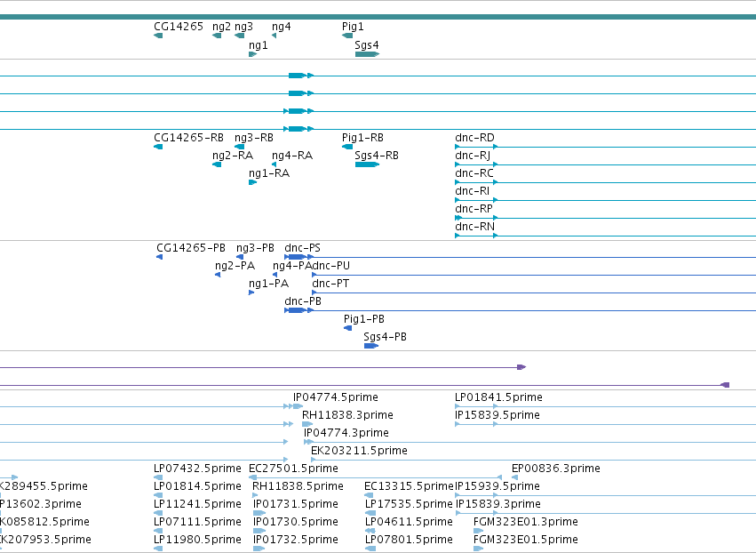Viewport: 756px width, 553px height.
Task: Select the LP07801.5prime EST label
Action: [409, 541]
